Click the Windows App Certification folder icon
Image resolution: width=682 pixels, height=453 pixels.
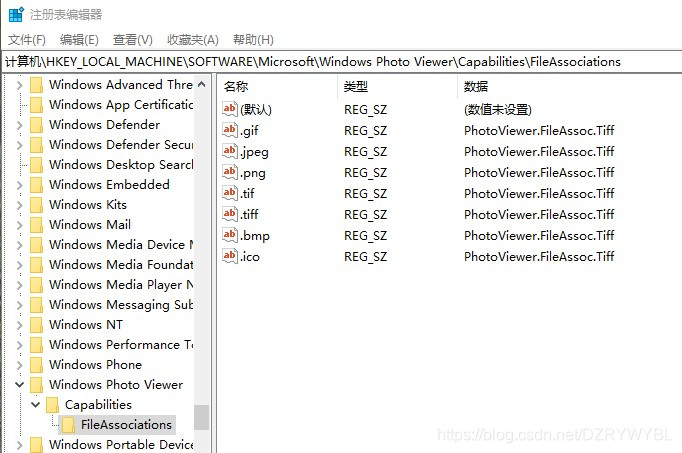pos(37,105)
